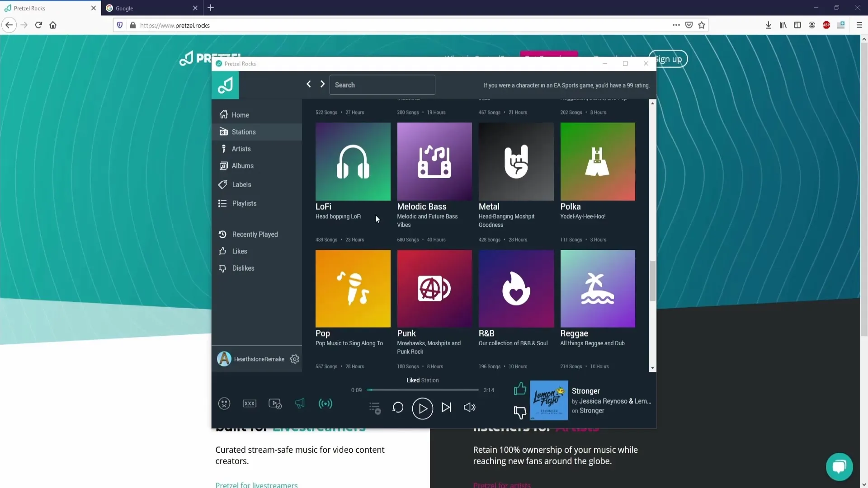This screenshot has width=868, height=488.
Task: Select Stations in the sidebar
Action: [x=257, y=132]
